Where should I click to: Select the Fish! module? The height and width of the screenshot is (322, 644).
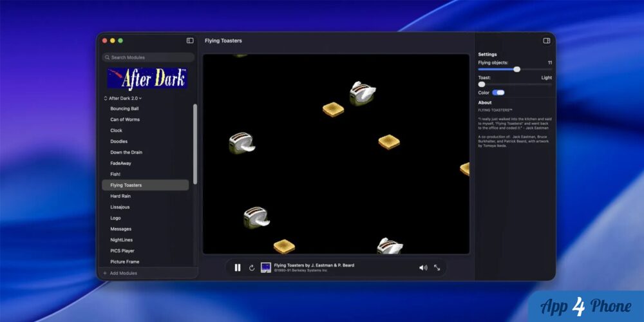tap(115, 174)
